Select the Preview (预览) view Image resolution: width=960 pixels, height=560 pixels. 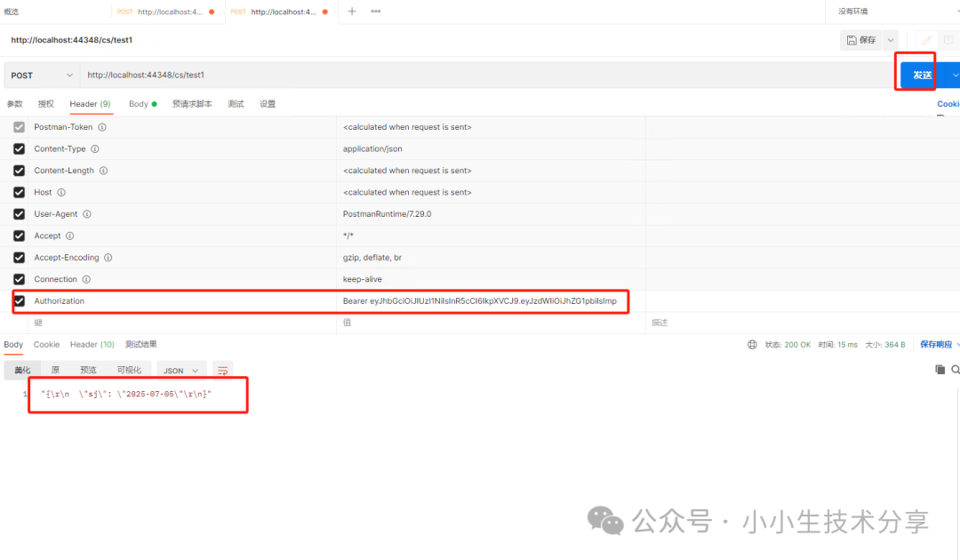tap(88, 371)
